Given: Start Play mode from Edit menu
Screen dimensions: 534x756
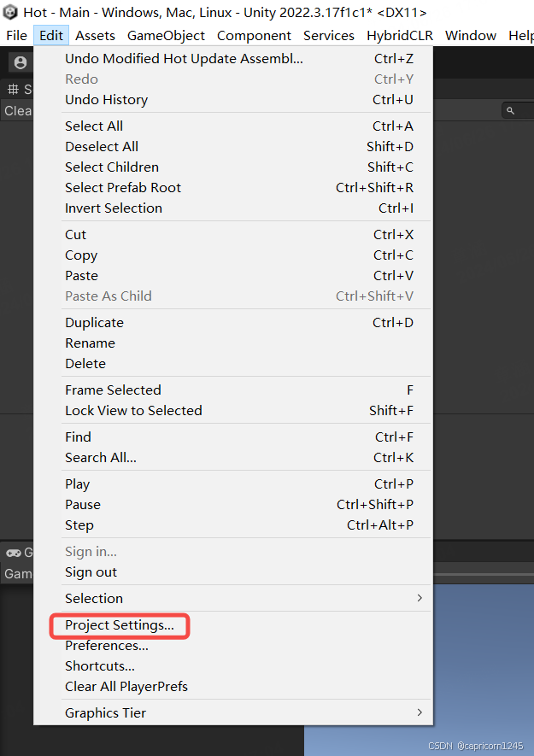Looking at the screenshot, I should (77, 484).
